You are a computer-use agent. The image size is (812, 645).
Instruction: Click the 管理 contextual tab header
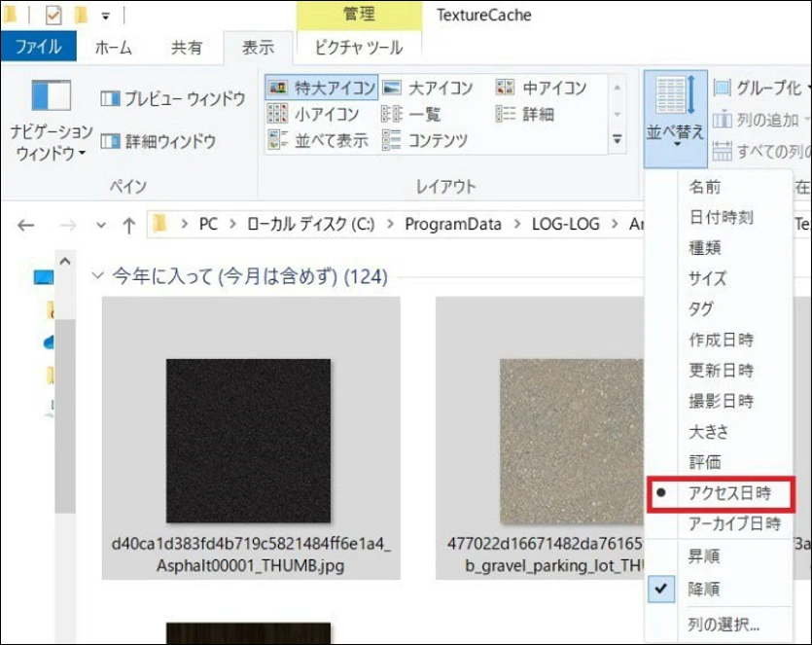359,15
